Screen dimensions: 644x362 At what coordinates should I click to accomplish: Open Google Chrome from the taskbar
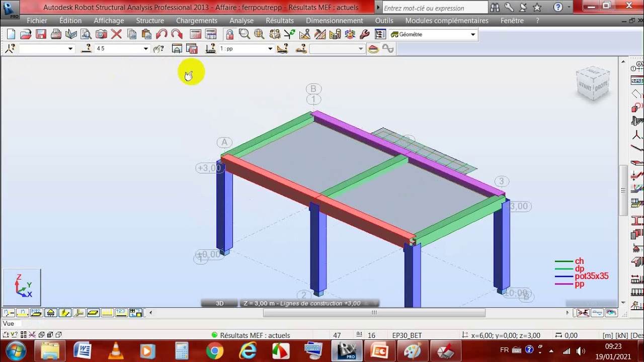click(214, 350)
